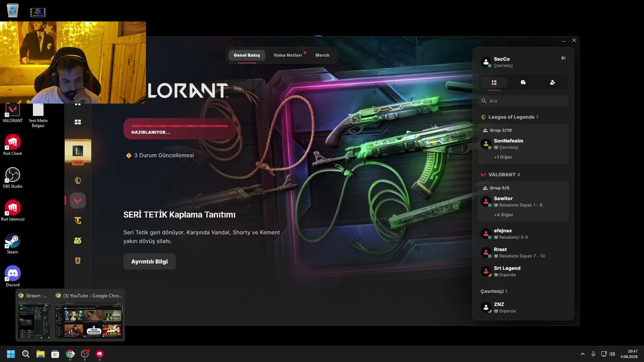Open the Yeni Metin Belgesi desktop file
This screenshot has width=644, height=362.
[x=38, y=115]
